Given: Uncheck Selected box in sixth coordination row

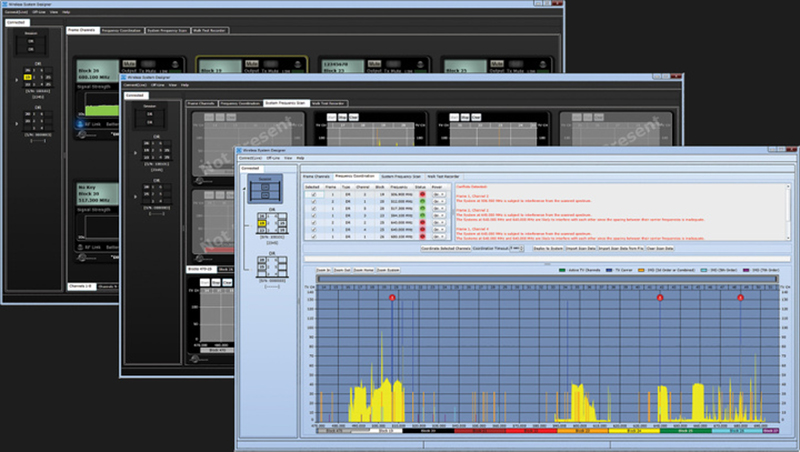Looking at the screenshot, I should click(x=314, y=230).
